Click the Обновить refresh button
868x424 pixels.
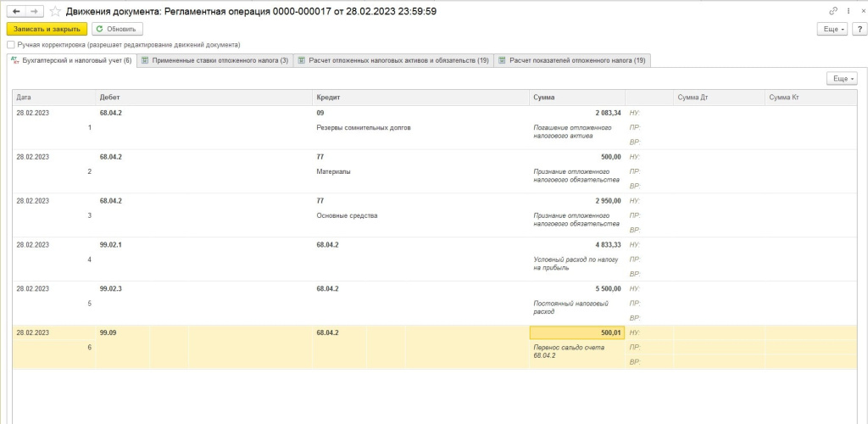[112, 29]
